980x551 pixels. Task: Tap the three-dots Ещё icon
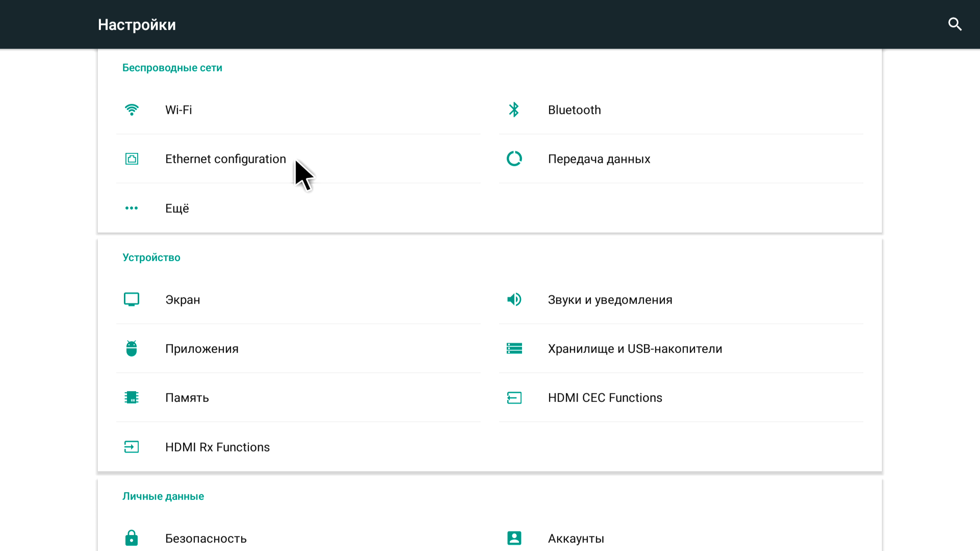pyautogui.click(x=132, y=208)
